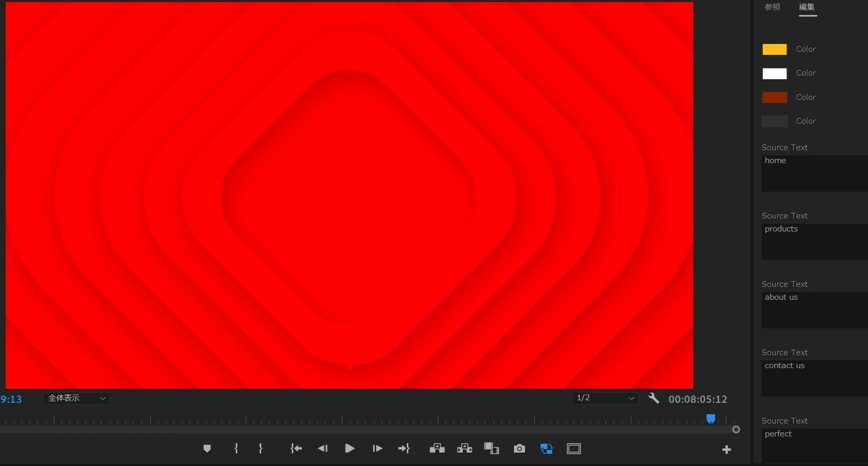868x466 pixels.
Task: Click the duration timecode 00:08:05:12
Action: pos(698,399)
